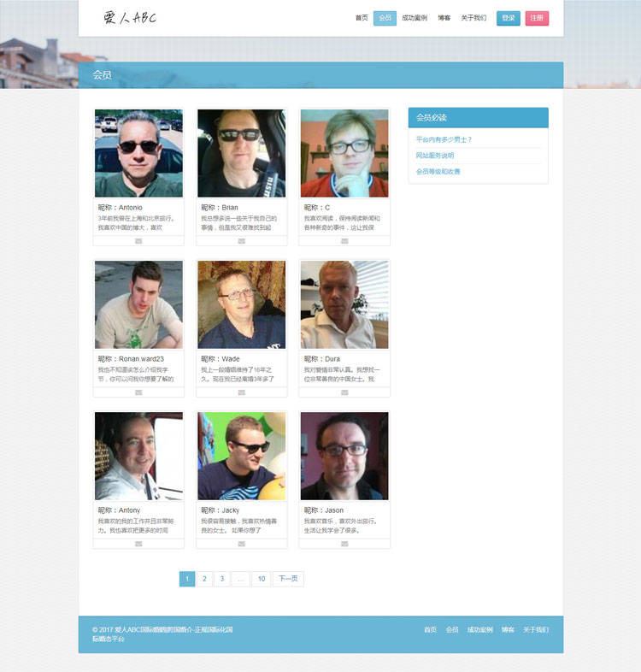
Task: Open the 成功案例 menu item in header
Action: click(x=415, y=18)
